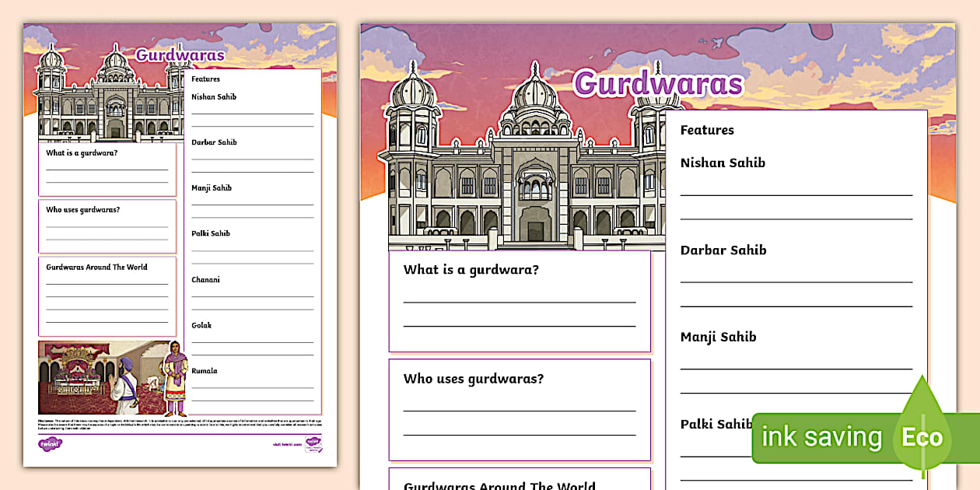Click the Golak label in small worksheet

click(x=201, y=325)
